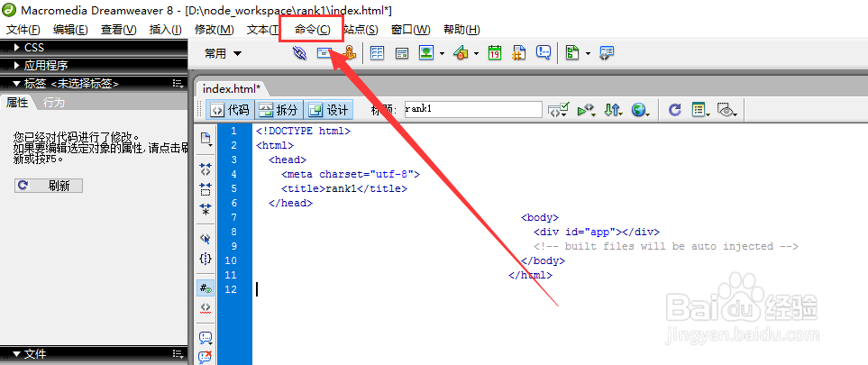The image size is (868, 365).
Task: Switch to 拆分 split view
Action: coord(279,110)
